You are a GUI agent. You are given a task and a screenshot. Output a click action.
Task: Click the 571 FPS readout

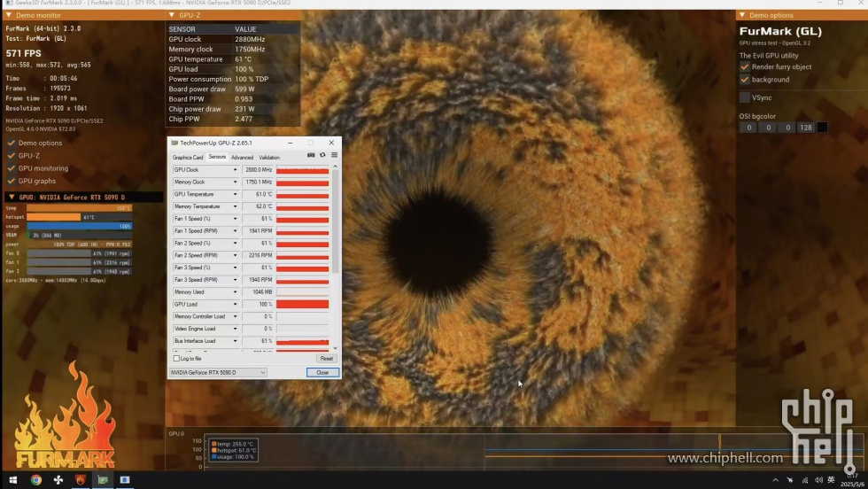click(24, 54)
